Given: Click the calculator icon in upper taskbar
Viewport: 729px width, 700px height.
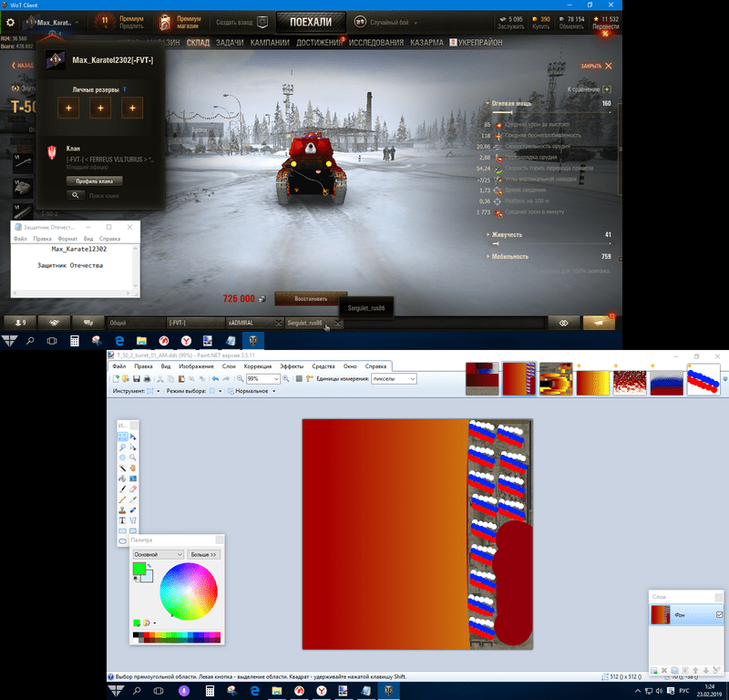Looking at the screenshot, I should coord(75,341).
